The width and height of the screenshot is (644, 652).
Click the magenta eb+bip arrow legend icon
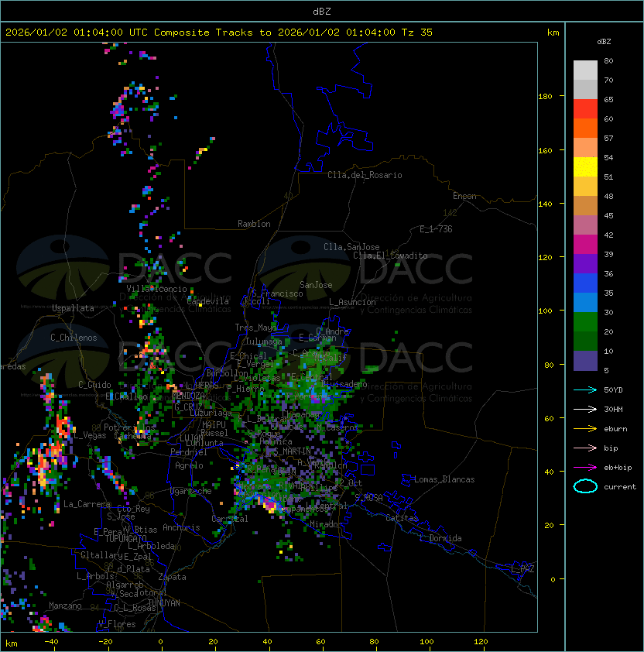coord(585,468)
